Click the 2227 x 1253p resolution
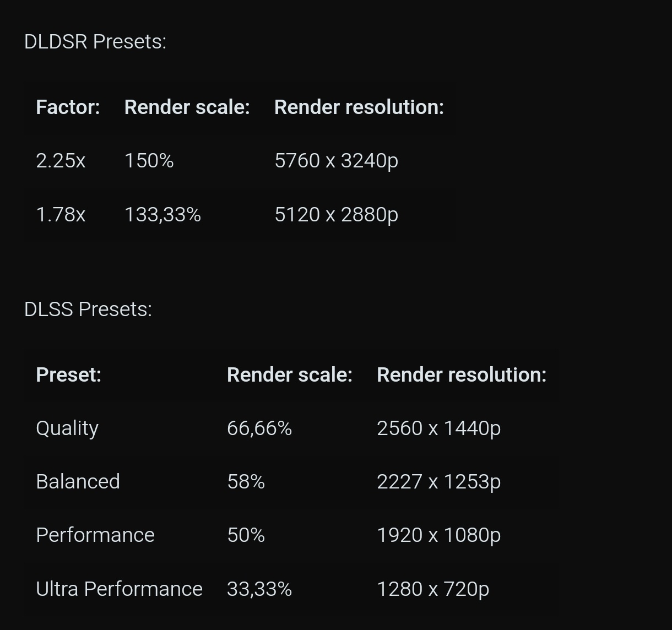Screen dimensions: 672x630 click(438, 482)
